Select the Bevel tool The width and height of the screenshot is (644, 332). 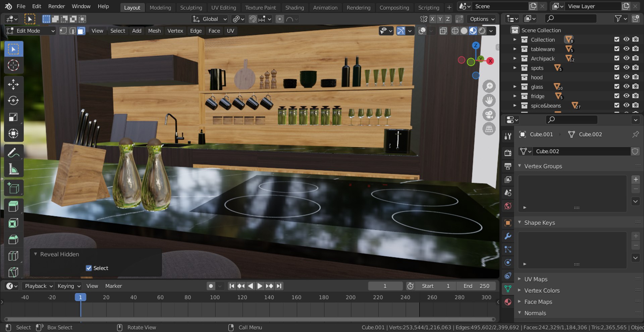tap(13, 239)
